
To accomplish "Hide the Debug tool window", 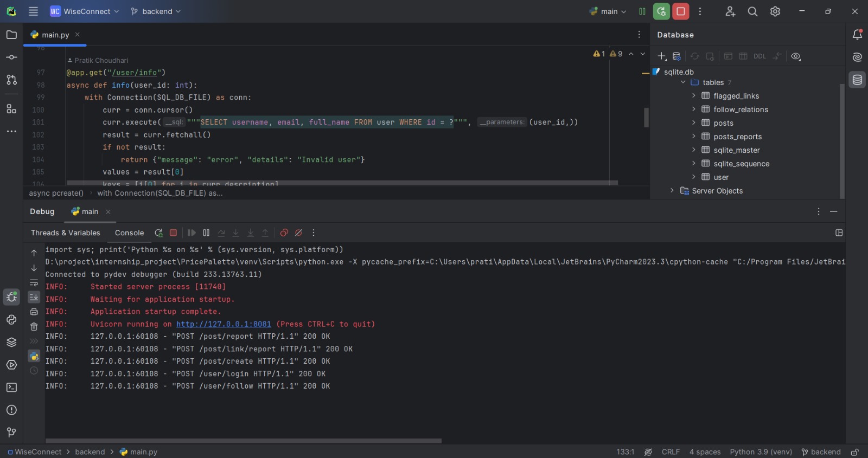I will (x=834, y=211).
